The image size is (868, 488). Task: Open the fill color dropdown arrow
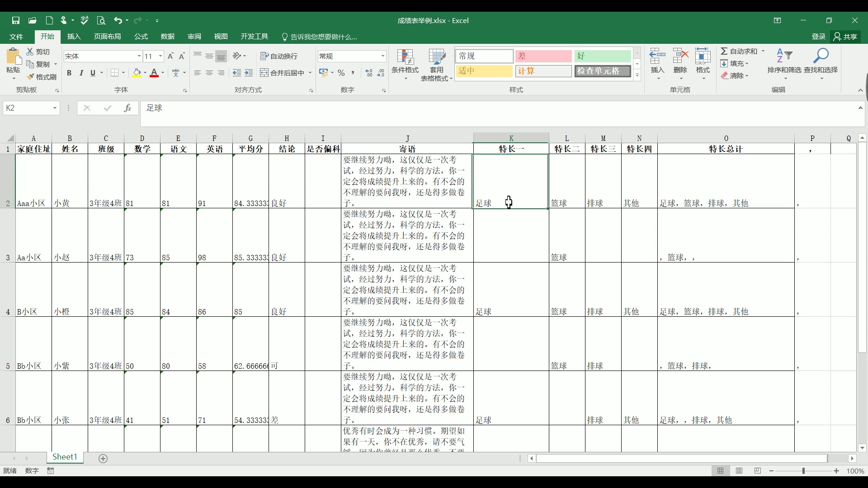point(145,73)
